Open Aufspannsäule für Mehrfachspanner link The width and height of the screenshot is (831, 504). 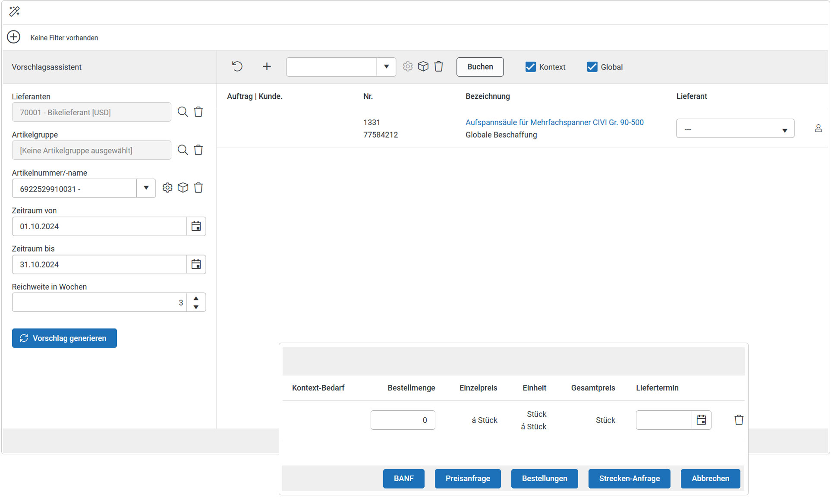point(554,123)
